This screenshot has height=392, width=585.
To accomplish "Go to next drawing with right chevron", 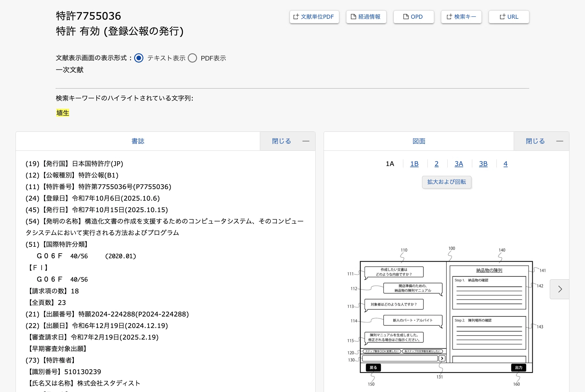I will coord(560,289).
